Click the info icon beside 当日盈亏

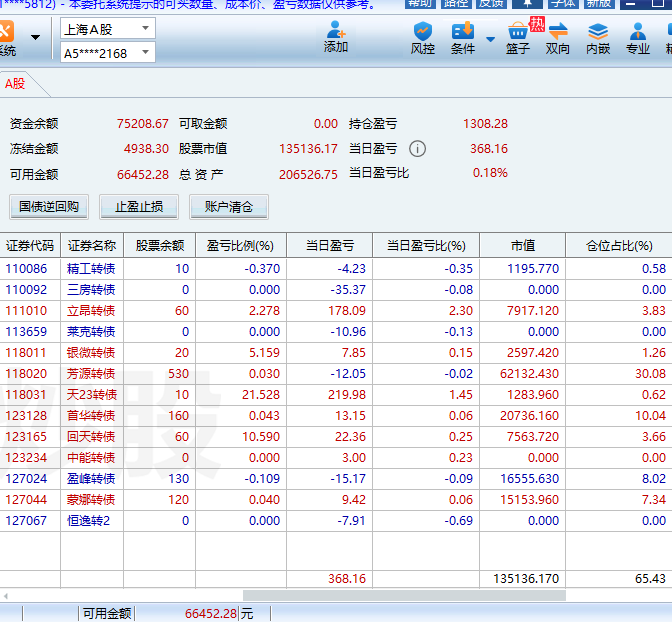(x=417, y=149)
